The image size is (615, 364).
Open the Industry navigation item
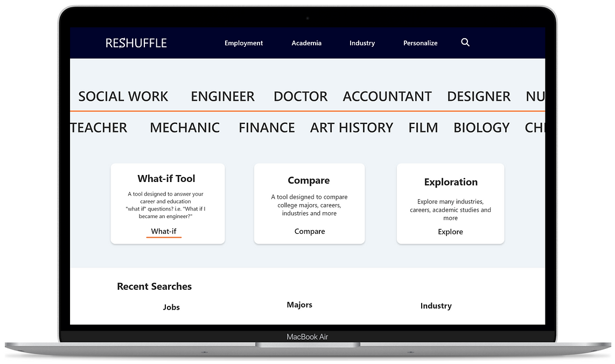point(362,43)
